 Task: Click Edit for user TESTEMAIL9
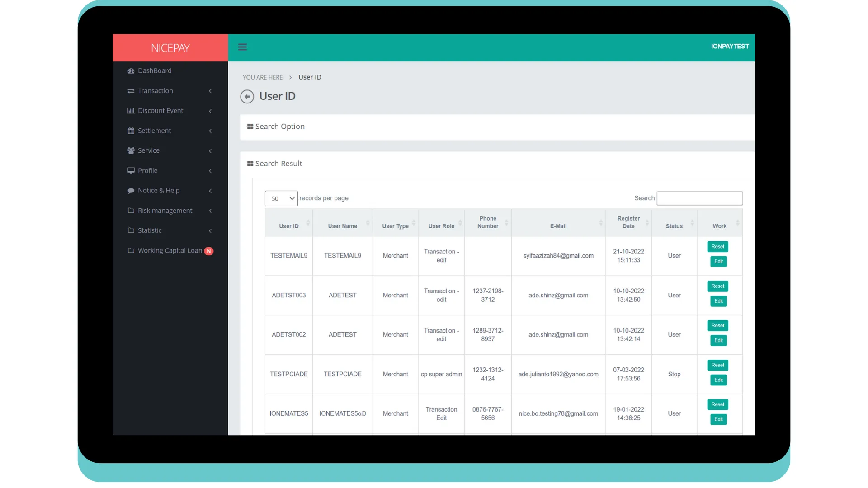(x=718, y=262)
